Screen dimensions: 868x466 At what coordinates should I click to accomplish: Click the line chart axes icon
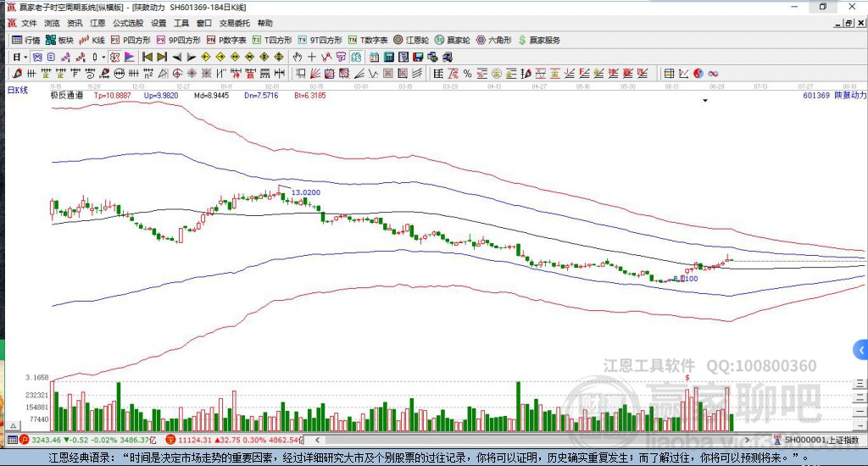tap(684, 73)
